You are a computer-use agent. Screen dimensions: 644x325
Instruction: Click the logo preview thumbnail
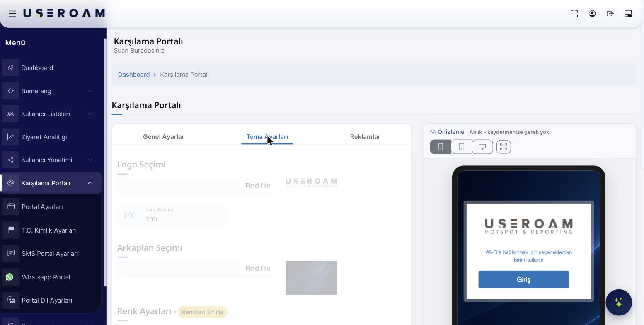tap(311, 182)
